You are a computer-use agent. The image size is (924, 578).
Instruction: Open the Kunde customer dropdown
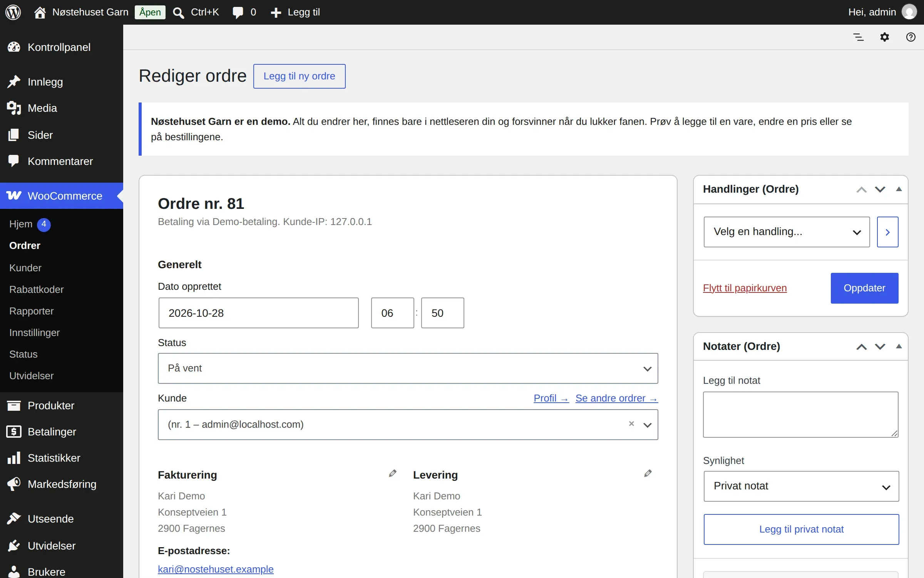tap(408, 425)
